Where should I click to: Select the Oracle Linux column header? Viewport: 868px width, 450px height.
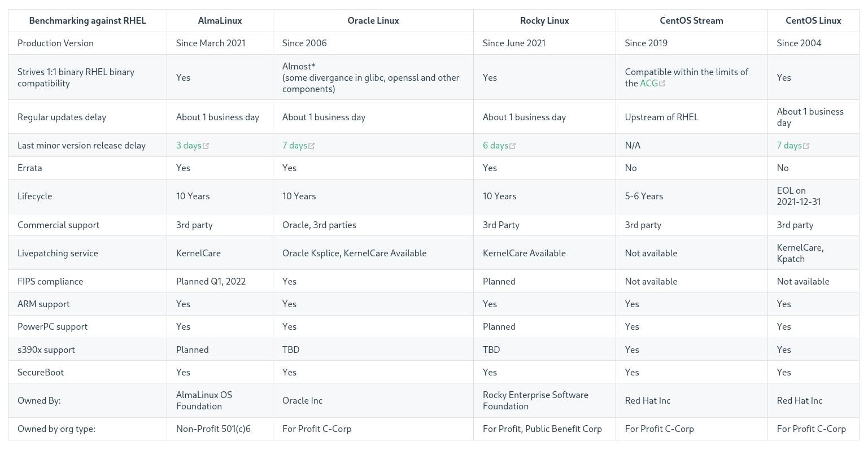373,20
